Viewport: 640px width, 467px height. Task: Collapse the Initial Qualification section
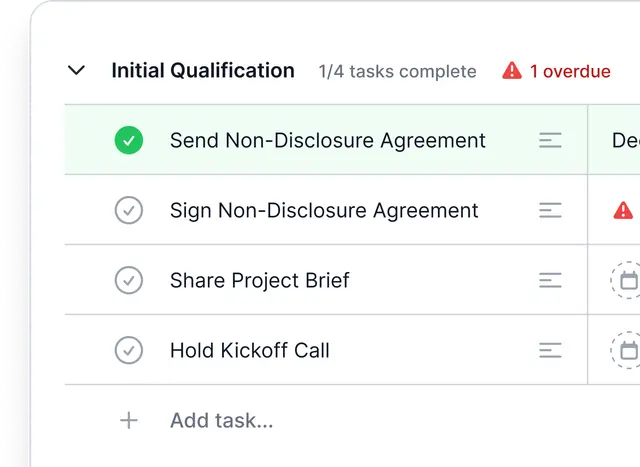(76, 71)
